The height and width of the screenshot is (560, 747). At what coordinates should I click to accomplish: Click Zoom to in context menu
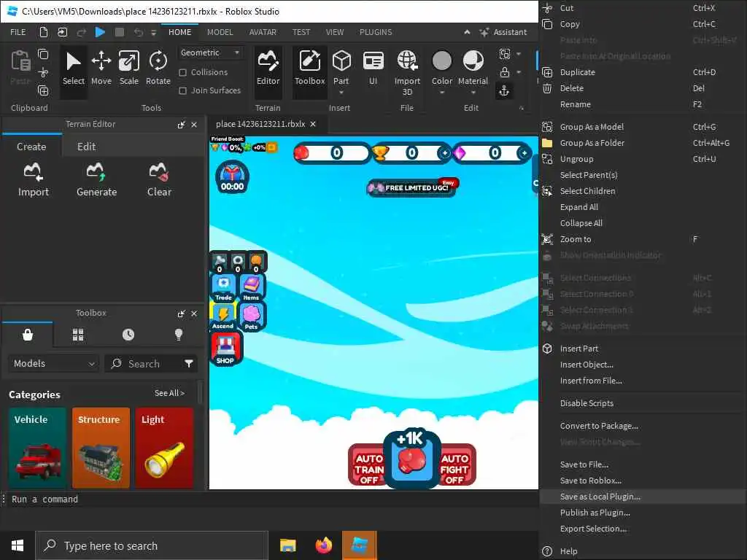click(x=643, y=239)
